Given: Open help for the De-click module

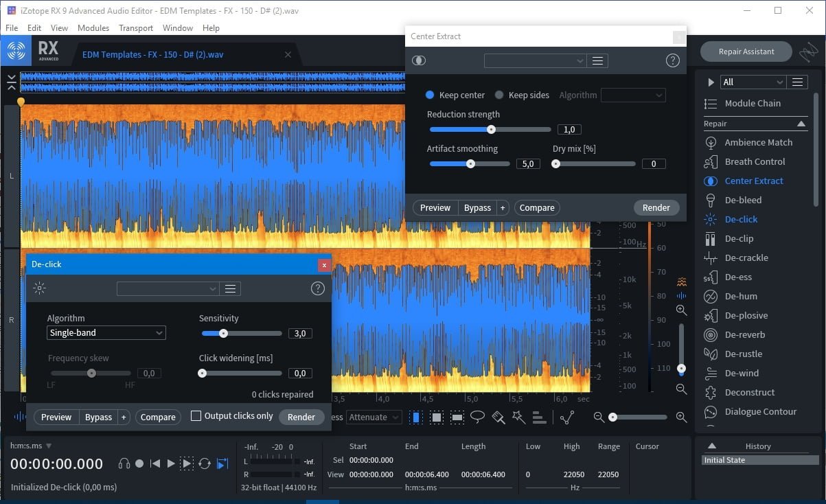Looking at the screenshot, I should click(317, 288).
